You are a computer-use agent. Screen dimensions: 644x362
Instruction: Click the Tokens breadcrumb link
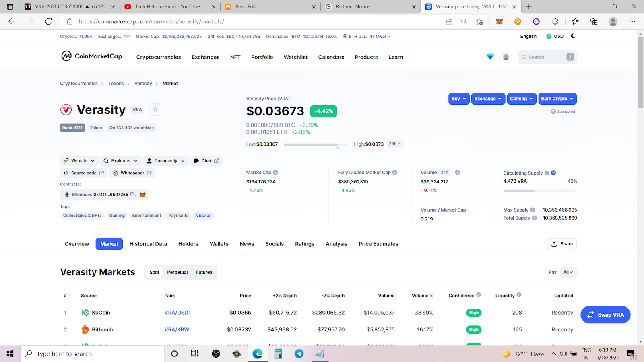[x=116, y=84]
